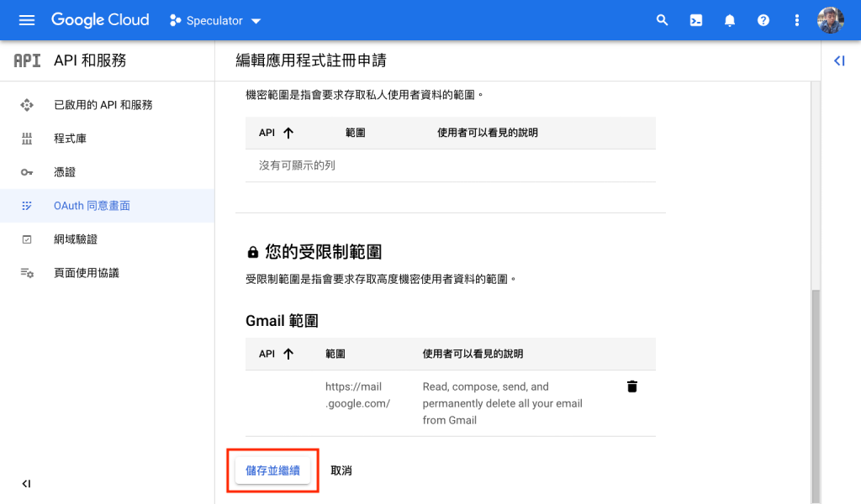The image size is (861, 504).
Task: Click the 網域驗證 checkbox icon
Action: (26, 239)
